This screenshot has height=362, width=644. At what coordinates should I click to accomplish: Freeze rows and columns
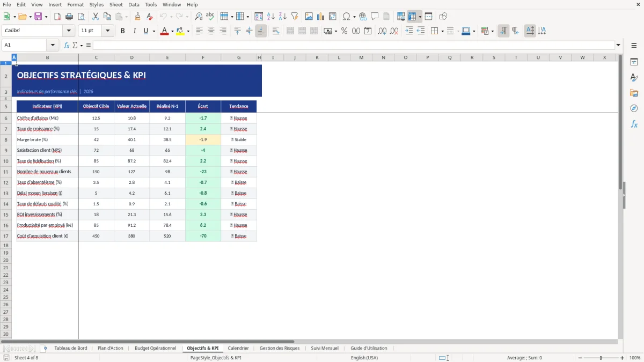click(413, 16)
